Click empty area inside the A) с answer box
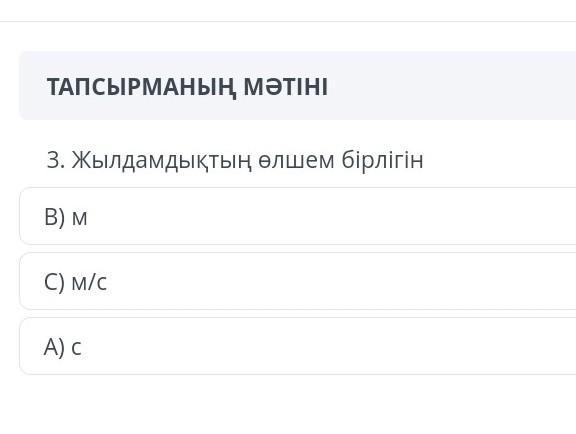The height and width of the screenshot is (434, 576). pyautogui.click(x=331, y=346)
